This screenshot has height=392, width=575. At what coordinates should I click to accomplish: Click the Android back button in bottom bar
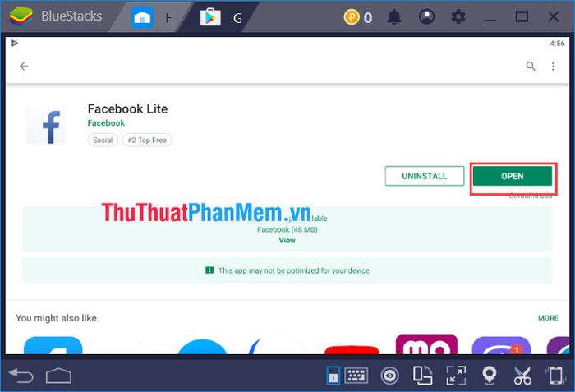click(x=21, y=376)
